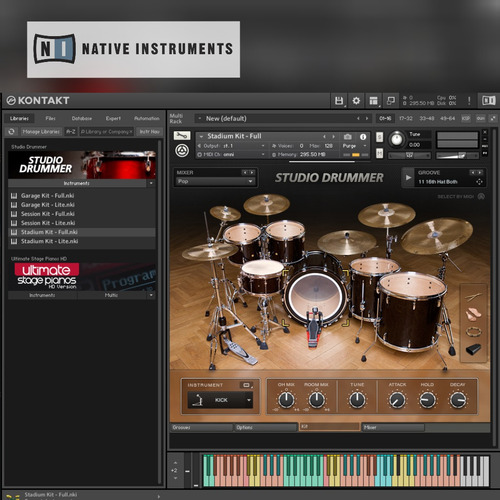The width and height of the screenshot is (500, 500).
Task: Show rack channels 17-32
Action: 406,118
